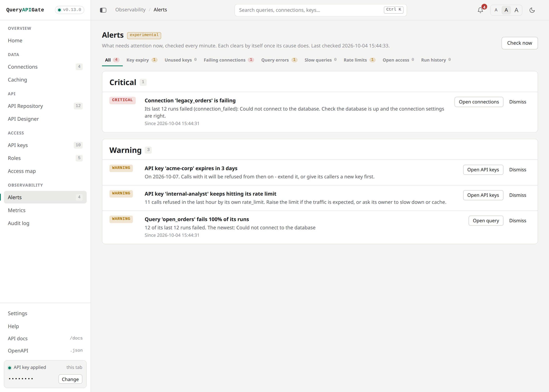Show the Slow queries tab

point(321,60)
